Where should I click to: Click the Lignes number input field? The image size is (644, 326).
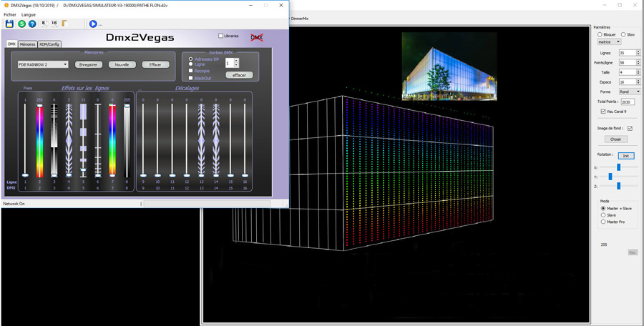point(627,53)
